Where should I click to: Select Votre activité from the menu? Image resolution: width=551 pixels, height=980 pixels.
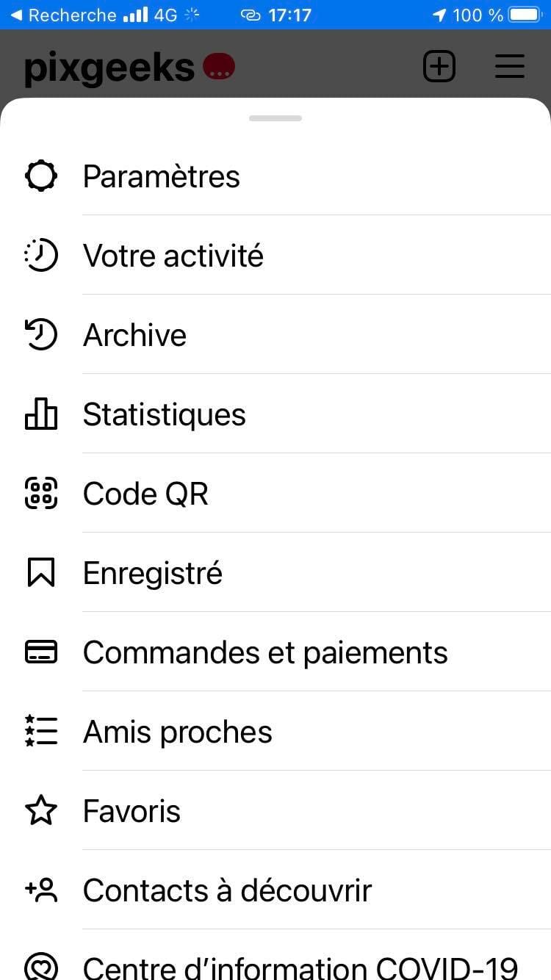coord(173,256)
